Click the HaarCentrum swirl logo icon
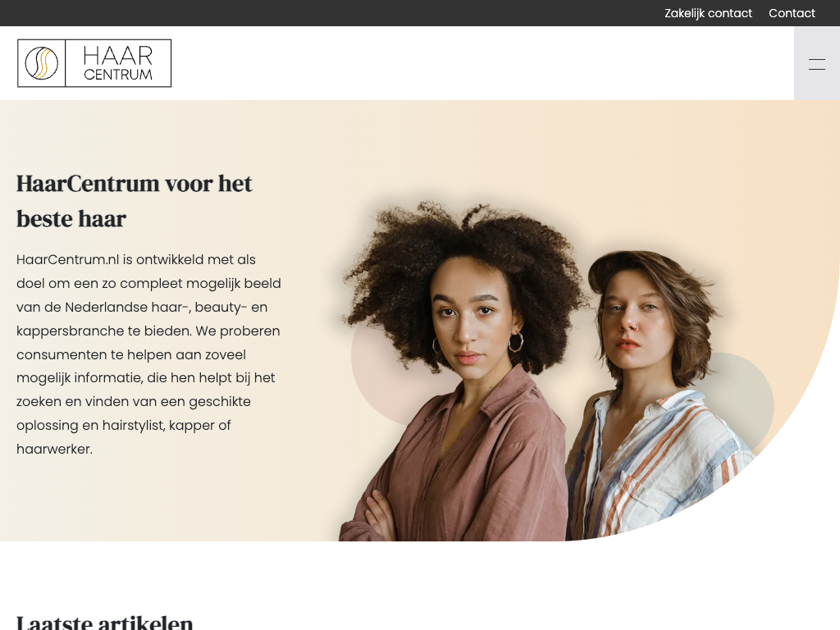The width and height of the screenshot is (840, 630). click(x=41, y=63)
